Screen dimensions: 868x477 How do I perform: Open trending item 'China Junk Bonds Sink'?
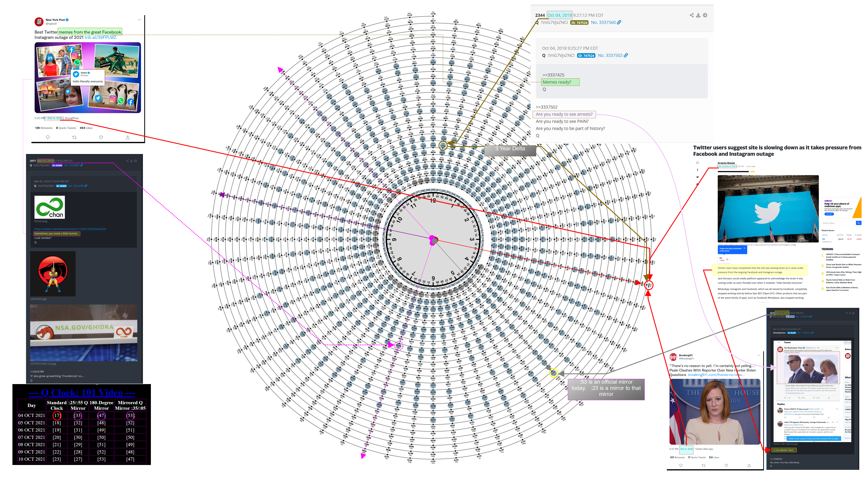(843, 266)
